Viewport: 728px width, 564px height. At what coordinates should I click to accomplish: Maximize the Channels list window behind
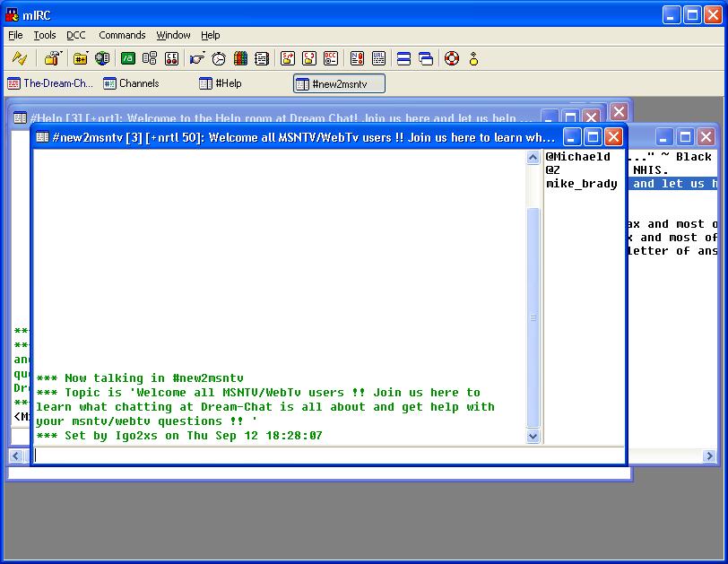point(685,137)
